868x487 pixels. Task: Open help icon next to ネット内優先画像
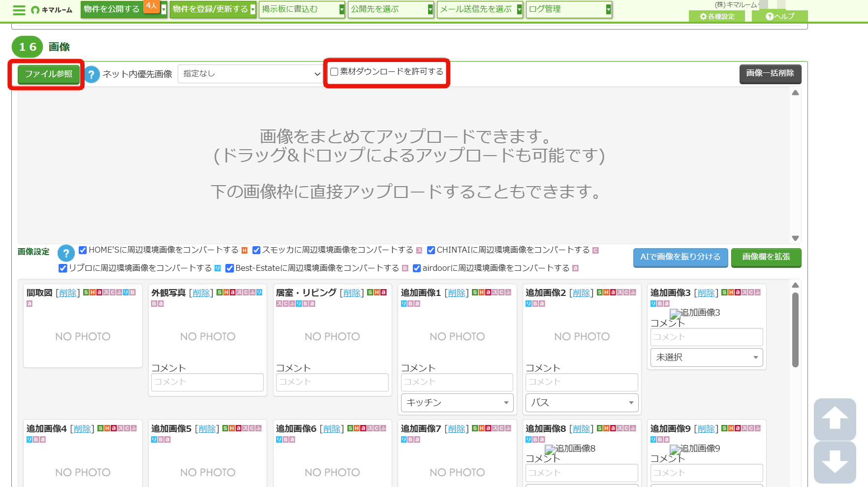click(x=92, y=74)
